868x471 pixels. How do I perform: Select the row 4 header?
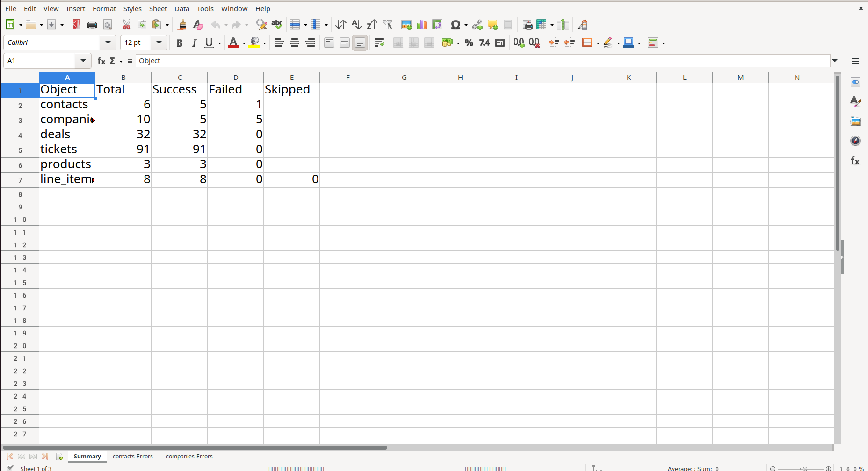20,136
